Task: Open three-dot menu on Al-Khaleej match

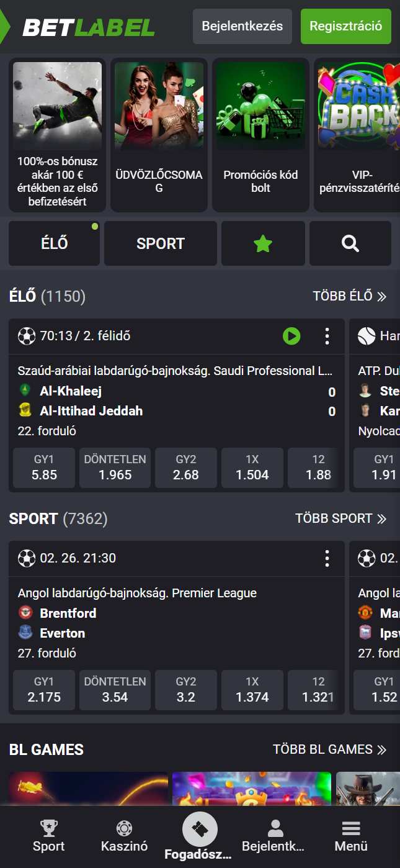Action: pyautogui.click(x=327, y=337)
